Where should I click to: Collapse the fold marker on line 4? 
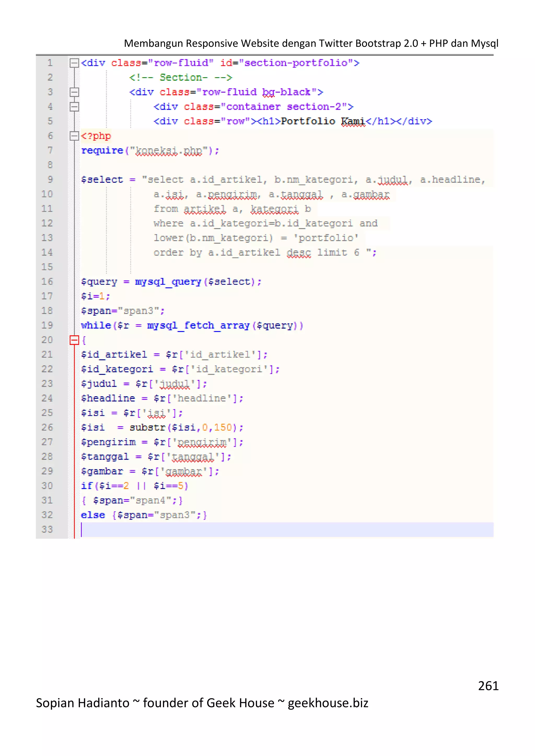click(74, 107)
